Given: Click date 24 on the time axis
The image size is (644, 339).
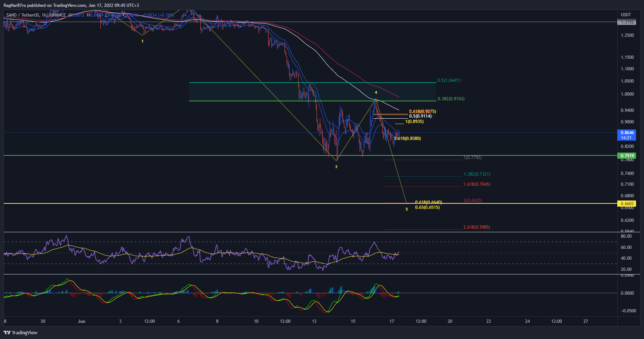Looking at the screenshot, I should [x=527, y=321].
